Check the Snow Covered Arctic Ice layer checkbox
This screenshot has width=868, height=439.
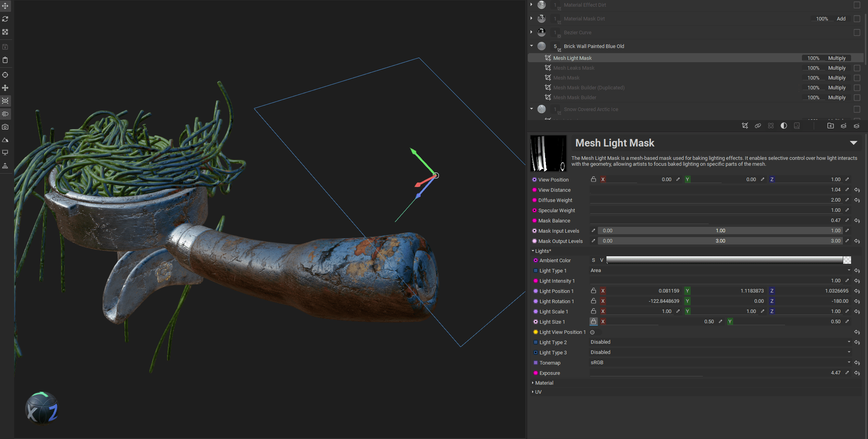tap(857, 109)
